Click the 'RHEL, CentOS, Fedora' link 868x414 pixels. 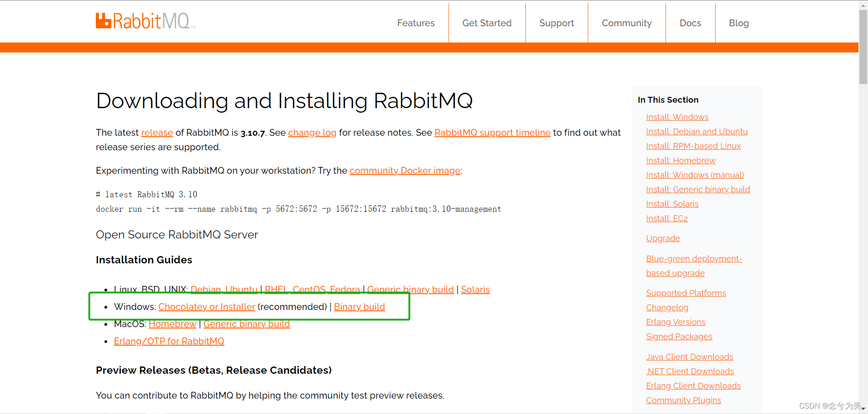(312, 290)
